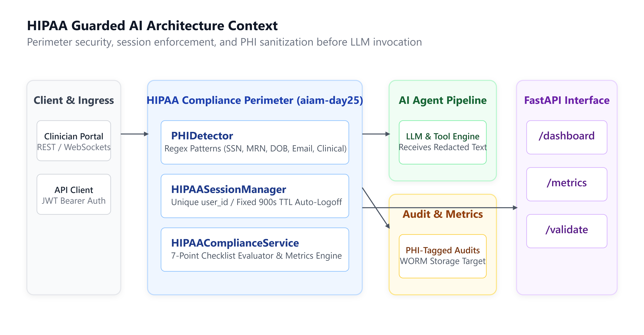Viewport: 644px width, 335px height.
Task: Click the Clinician Portal box
Action: tap(74, 141)
